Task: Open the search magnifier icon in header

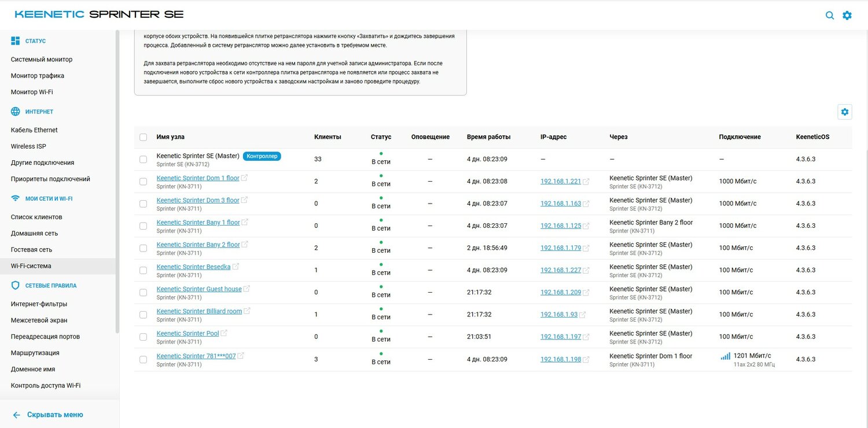Action: pos(830,16)
